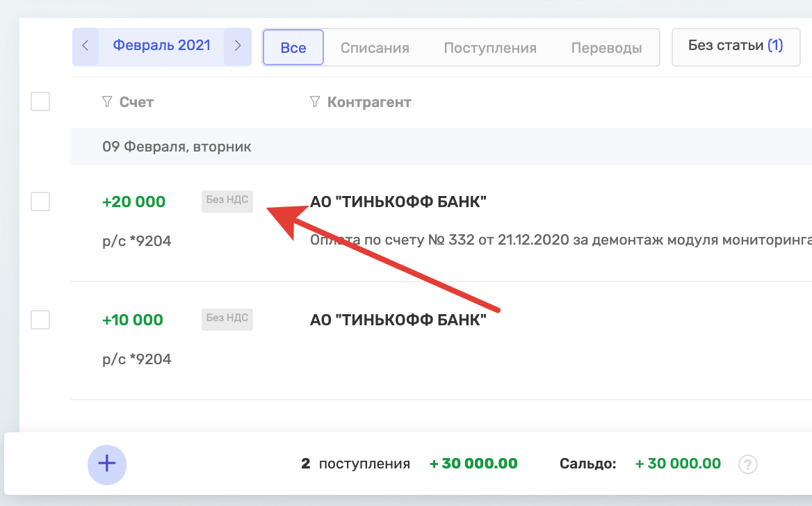Go to previous month with left chevron
The height and width of the screenshot is (506, 812).
click(x=86, y=46)
